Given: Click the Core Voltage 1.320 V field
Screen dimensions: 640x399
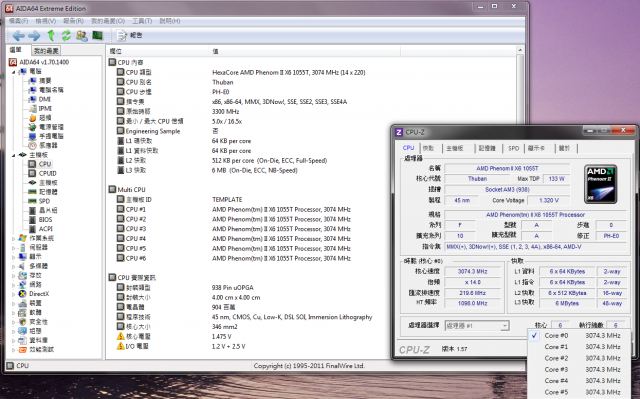Looking at the screenshot, I should click(x=549, y=200).
